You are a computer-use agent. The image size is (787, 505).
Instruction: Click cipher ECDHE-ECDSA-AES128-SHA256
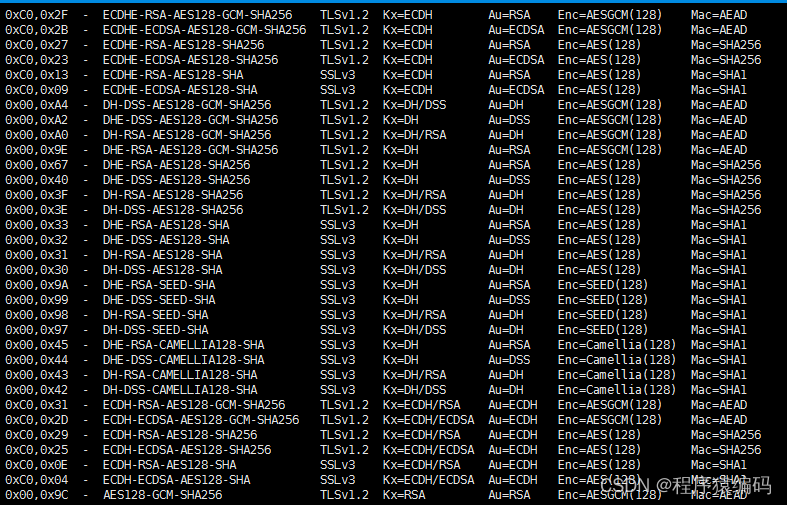click(x=190, y=60)
